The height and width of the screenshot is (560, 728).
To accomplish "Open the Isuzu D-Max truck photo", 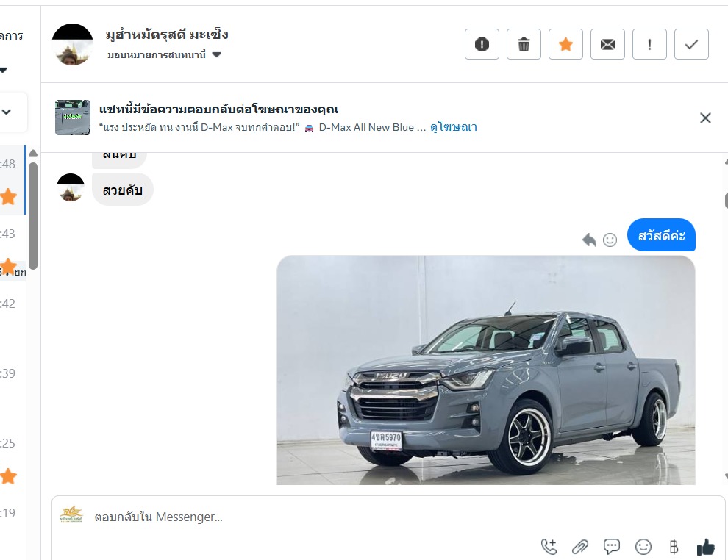I will [x=485, y=370].
